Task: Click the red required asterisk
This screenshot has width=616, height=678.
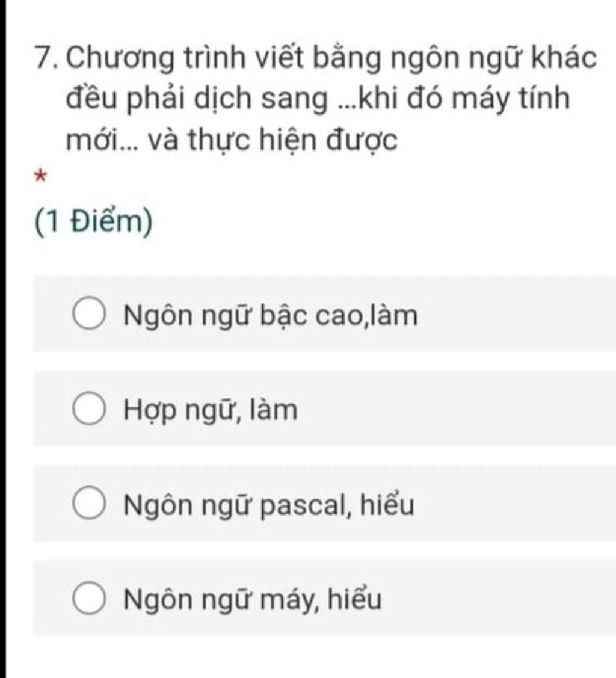Action: point(40,176)
